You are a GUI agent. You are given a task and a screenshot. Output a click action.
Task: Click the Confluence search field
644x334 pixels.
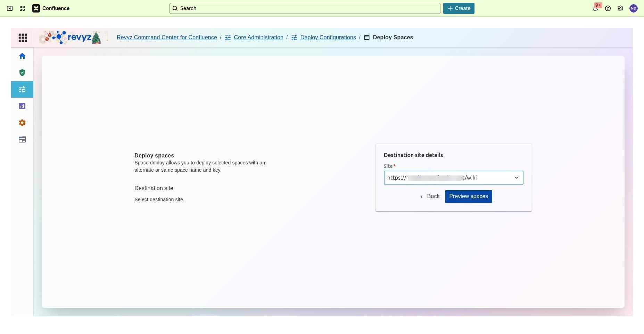click(x=305, y=8)
